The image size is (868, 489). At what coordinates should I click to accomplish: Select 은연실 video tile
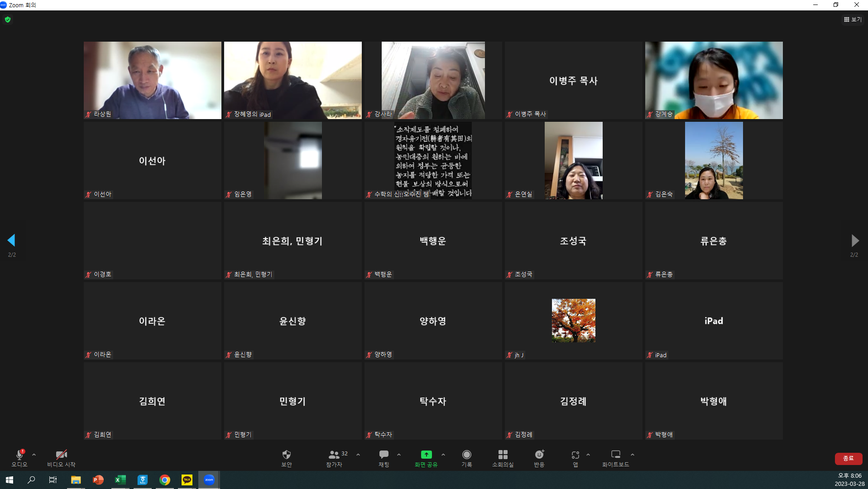574,160
